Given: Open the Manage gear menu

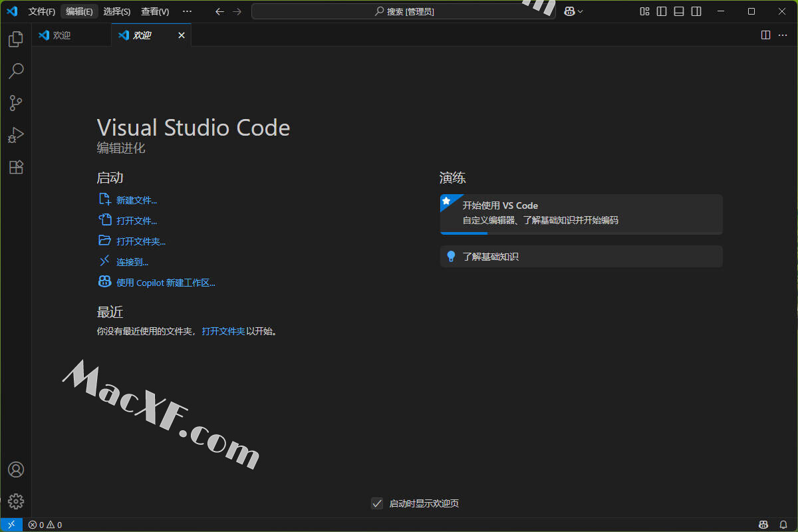Looking at the screenshot, I should (16, 501).
